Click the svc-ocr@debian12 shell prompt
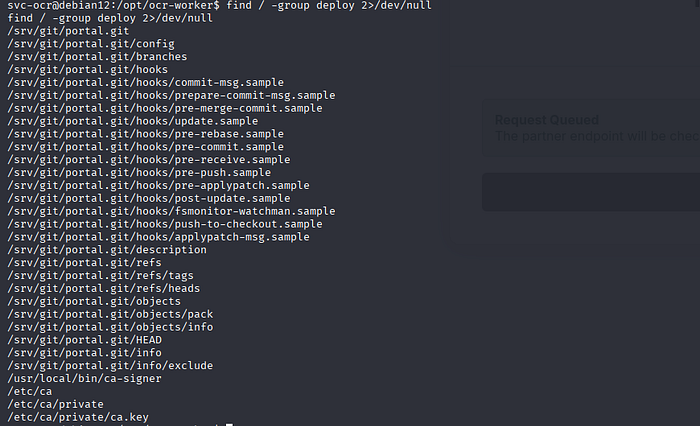 coord(110,6)
